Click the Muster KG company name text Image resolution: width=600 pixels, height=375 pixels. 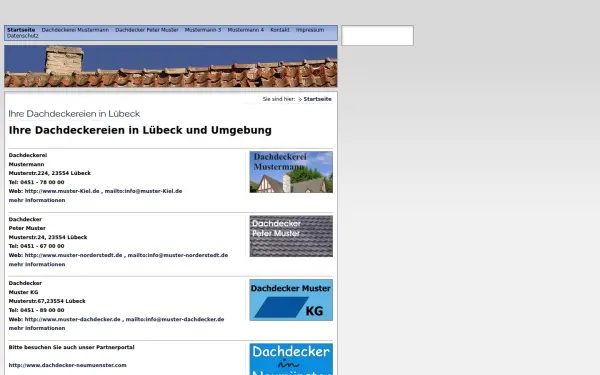[23, 292]
